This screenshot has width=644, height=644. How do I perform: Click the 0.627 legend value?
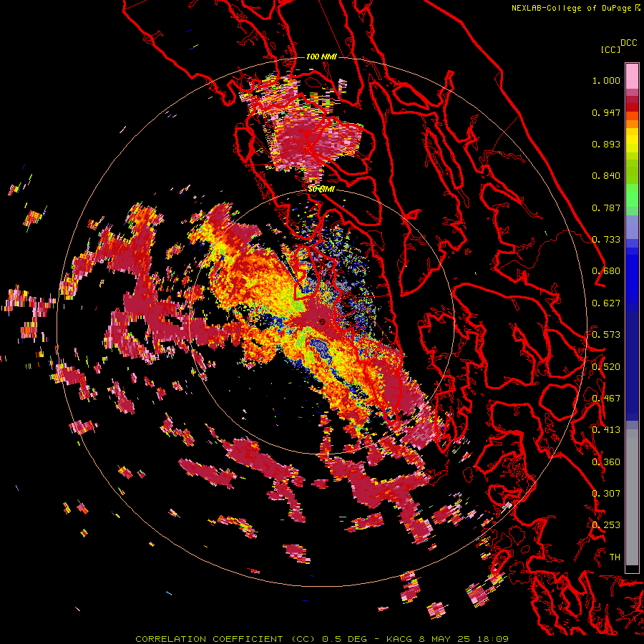point(606,303)
